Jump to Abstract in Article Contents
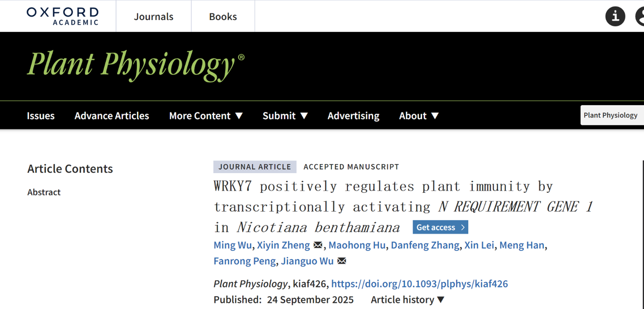The height and width of the screenshot is (309, 644). 44,192
